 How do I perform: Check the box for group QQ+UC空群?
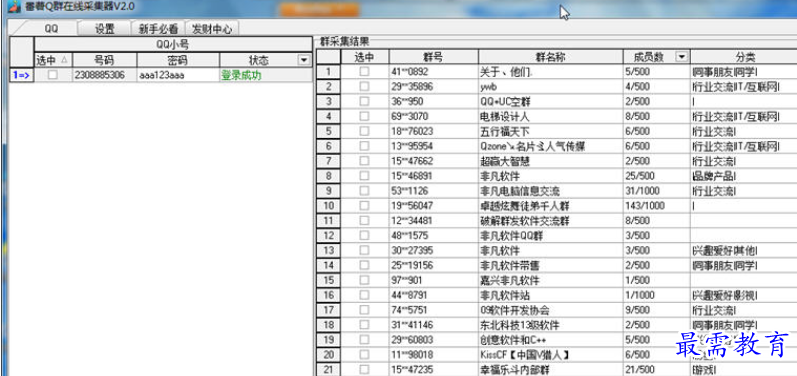[364, 102]
